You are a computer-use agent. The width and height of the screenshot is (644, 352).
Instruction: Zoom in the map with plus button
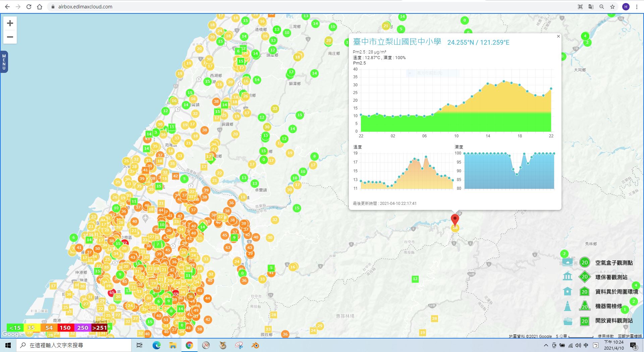(x=10, y=23)
